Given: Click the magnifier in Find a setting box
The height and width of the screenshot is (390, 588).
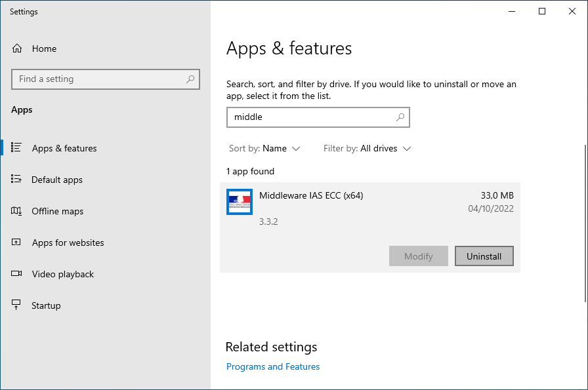Looking at the screenshot, I should [190, 79].
